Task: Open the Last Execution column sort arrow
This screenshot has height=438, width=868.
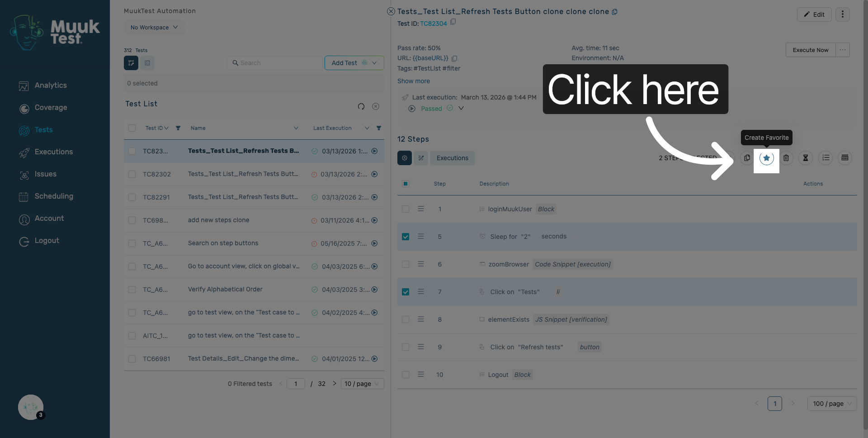Action: tap(367, 128)
